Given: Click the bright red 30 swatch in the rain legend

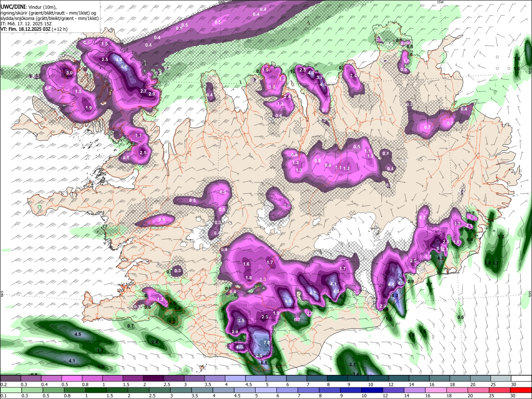Looking at the screenshot, I should 520,390.
